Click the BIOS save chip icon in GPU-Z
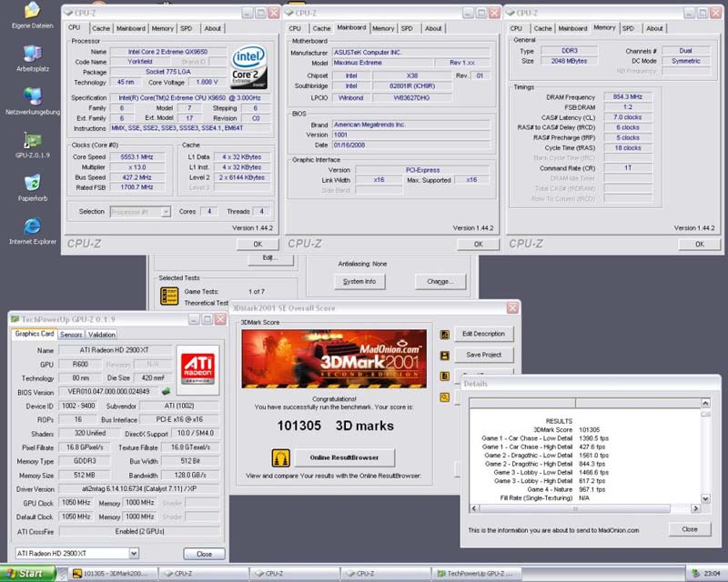 click(166, 392)
